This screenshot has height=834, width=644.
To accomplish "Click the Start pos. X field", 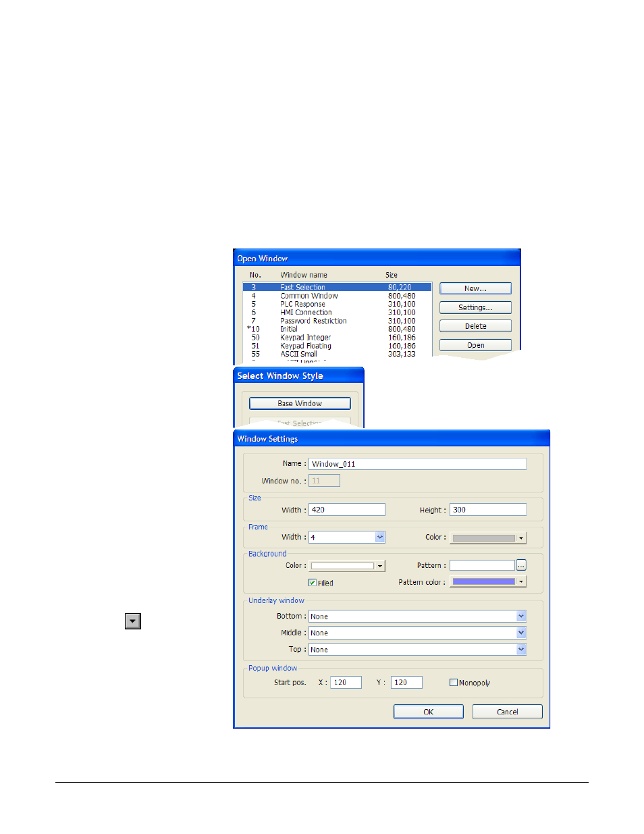I will 346,682.
